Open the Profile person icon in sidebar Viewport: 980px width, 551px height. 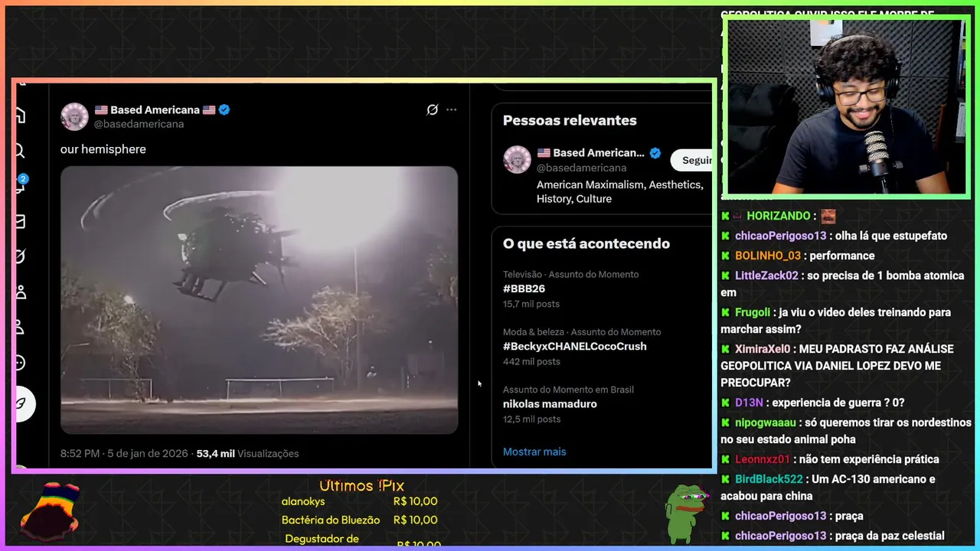click(x=21, y=327)
